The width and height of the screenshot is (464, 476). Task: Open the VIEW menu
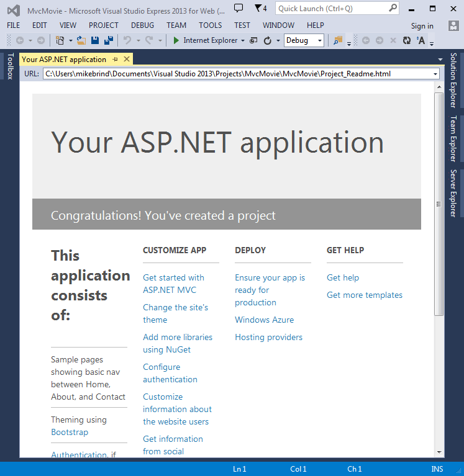[68, 25]
